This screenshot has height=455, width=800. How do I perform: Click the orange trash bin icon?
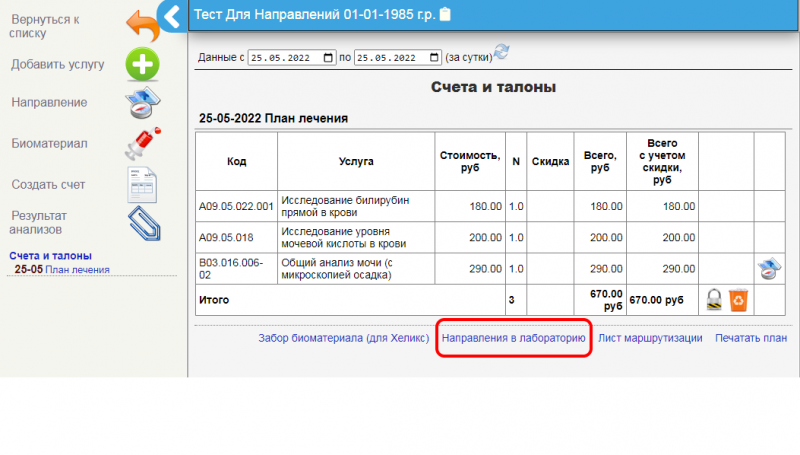(x=738, y=298)
